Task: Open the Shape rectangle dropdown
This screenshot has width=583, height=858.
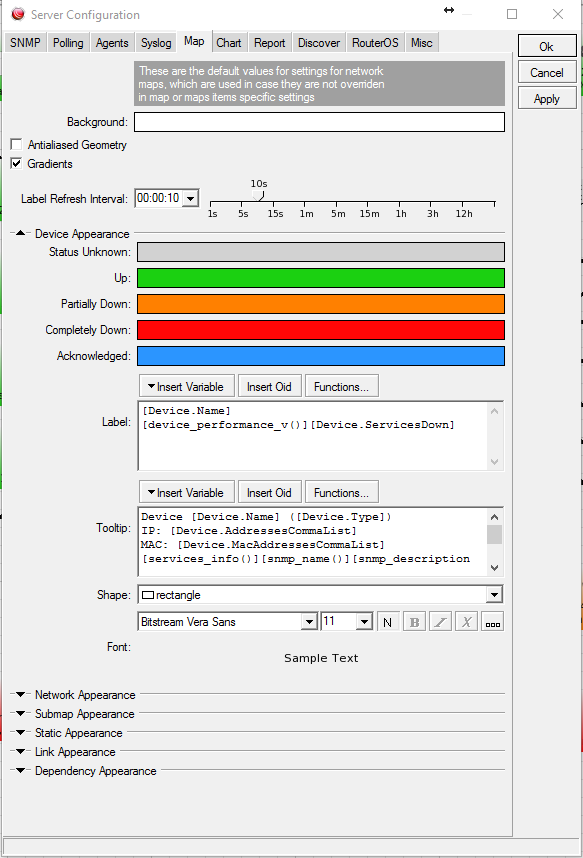Action: tap(494, 595)
